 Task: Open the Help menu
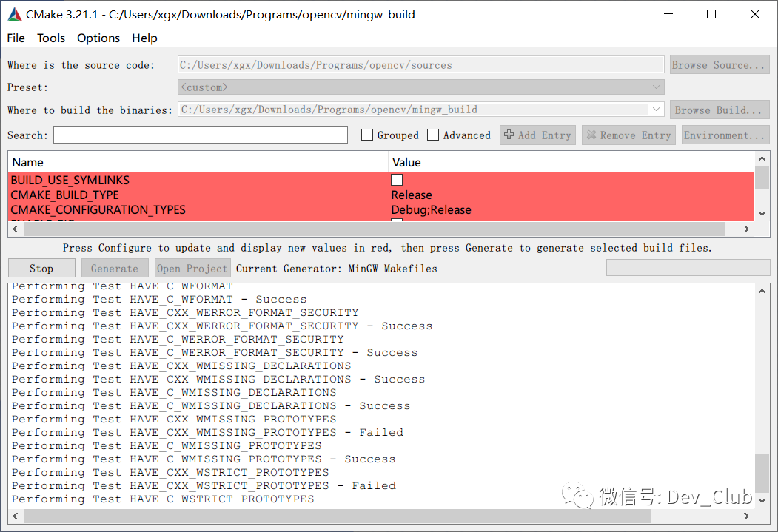pyautogui.click(x=144, y=38)
